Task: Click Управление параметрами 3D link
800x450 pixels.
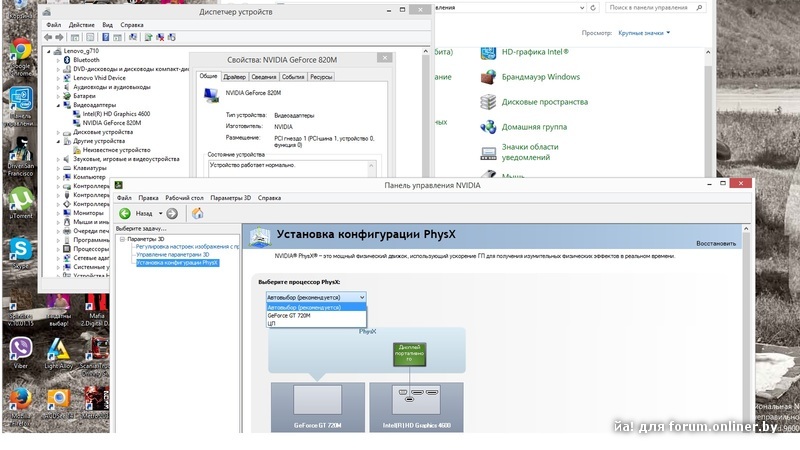Action: click(172, 255)
